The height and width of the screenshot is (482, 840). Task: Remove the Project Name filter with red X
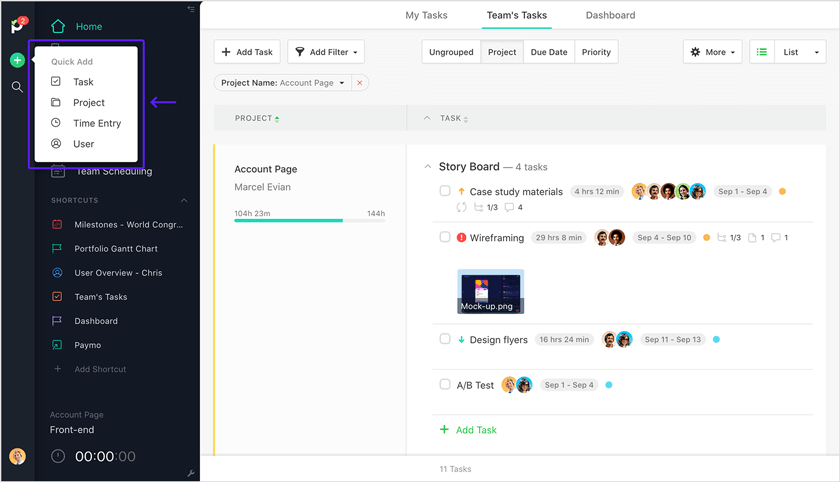click(360, 82)
